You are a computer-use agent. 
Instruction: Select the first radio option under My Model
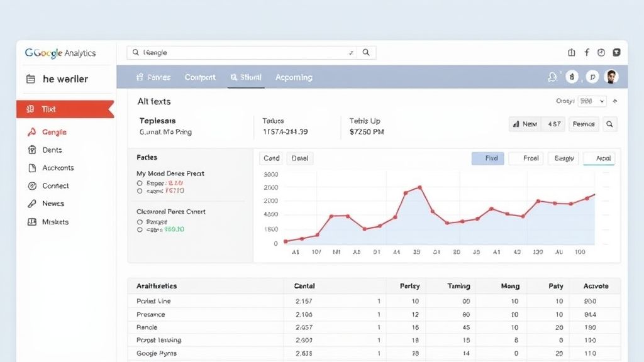139,182
